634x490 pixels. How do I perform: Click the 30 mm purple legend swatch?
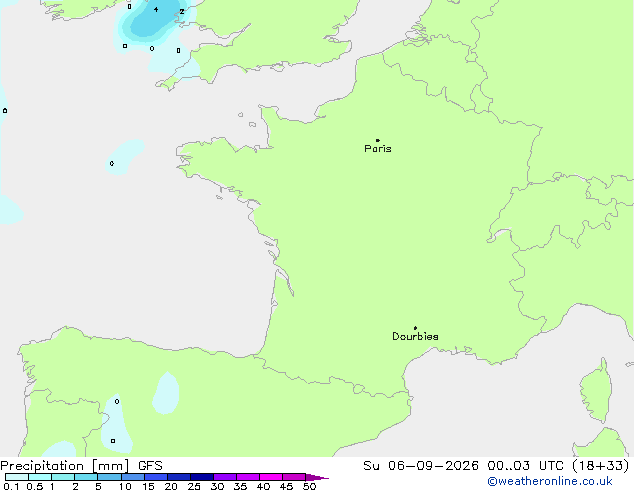(x=225, y=477)
